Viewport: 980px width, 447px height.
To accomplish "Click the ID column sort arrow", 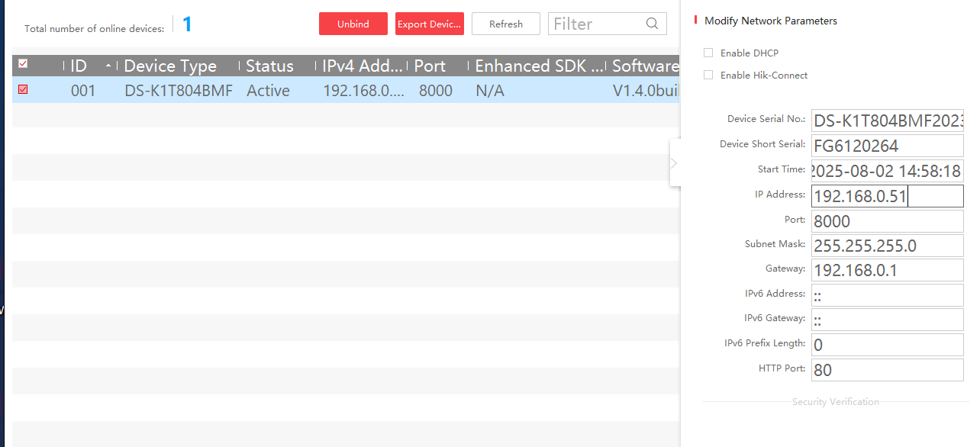I will coord(108,66).
